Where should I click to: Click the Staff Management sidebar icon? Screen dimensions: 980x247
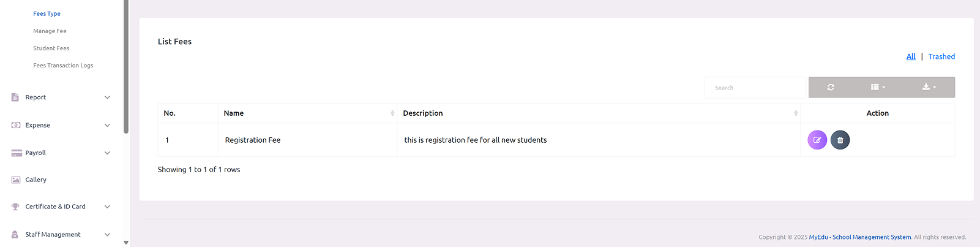(15, 234)
